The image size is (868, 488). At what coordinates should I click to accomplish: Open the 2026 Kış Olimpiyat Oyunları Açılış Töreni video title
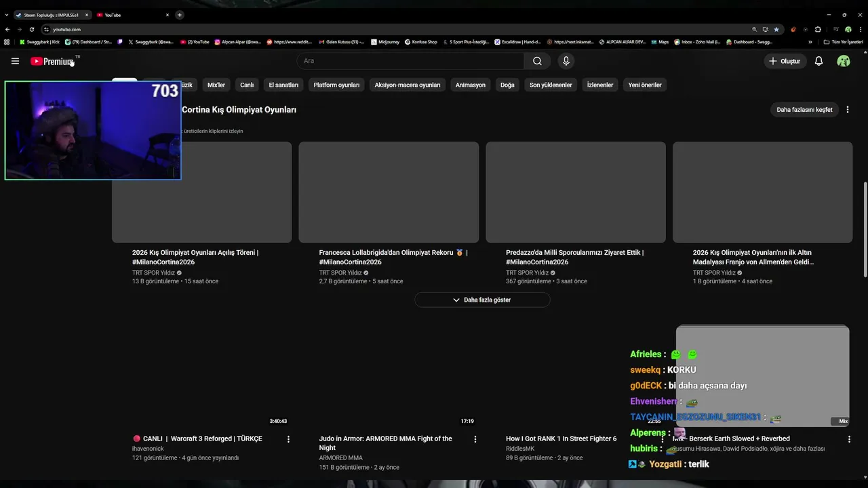195,258
